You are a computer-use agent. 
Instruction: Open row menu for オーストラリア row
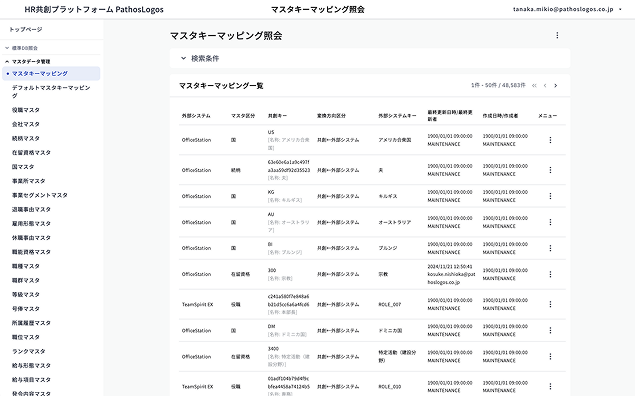tap(550, 222)
